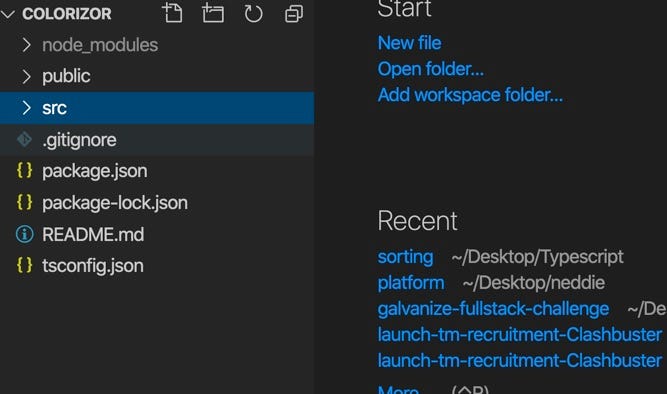This screenshot has height=394, width=667.
Task: Open package-lock.json in the editor
Action: pos(157,203)
